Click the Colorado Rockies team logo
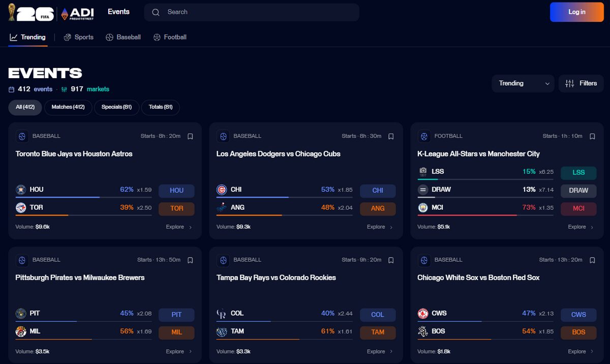610x364 pixels. click(222, 314)
